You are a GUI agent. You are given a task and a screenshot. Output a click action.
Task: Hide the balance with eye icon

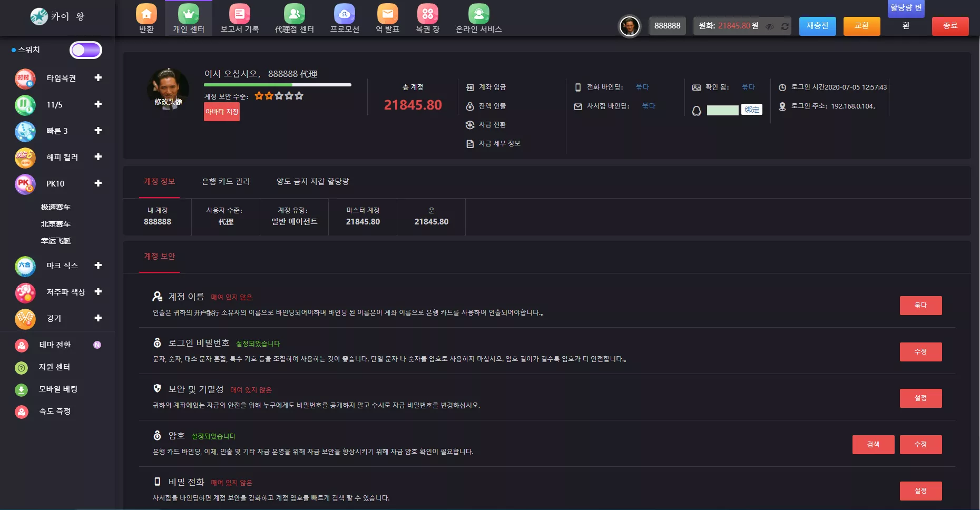pos(770,26)
